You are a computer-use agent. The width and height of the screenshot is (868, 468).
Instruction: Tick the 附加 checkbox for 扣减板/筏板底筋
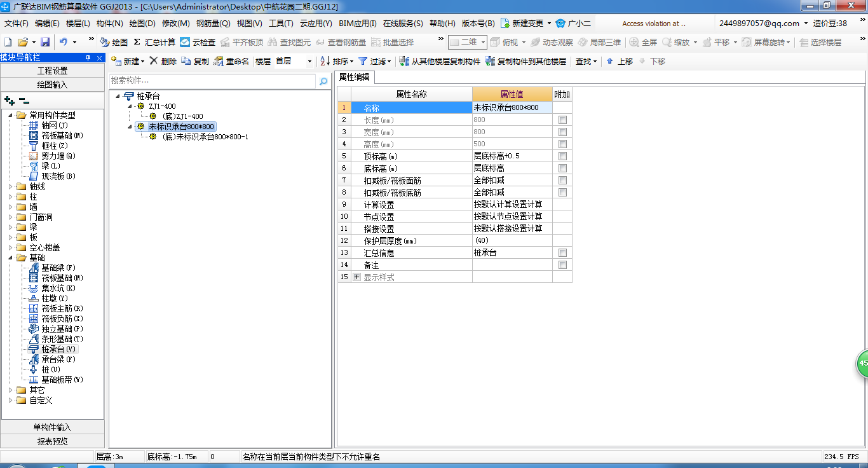click(562, 192)
